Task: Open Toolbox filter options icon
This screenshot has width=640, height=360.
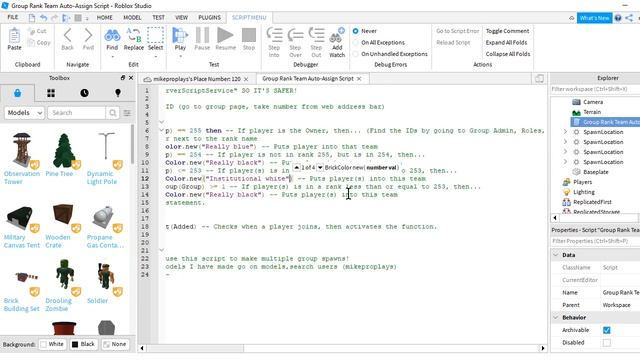Action: (x=127, y=113)
